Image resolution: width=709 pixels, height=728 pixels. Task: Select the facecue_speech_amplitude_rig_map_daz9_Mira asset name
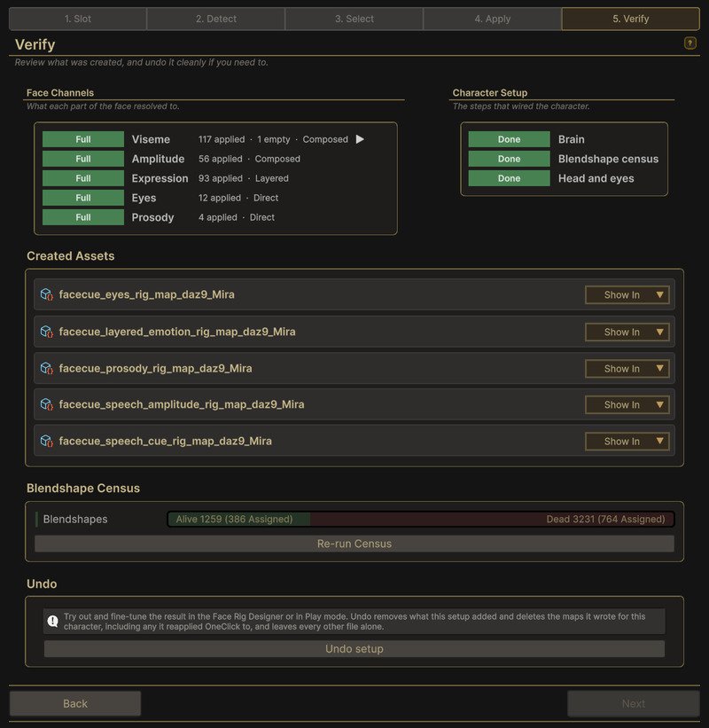click(182, 404)
